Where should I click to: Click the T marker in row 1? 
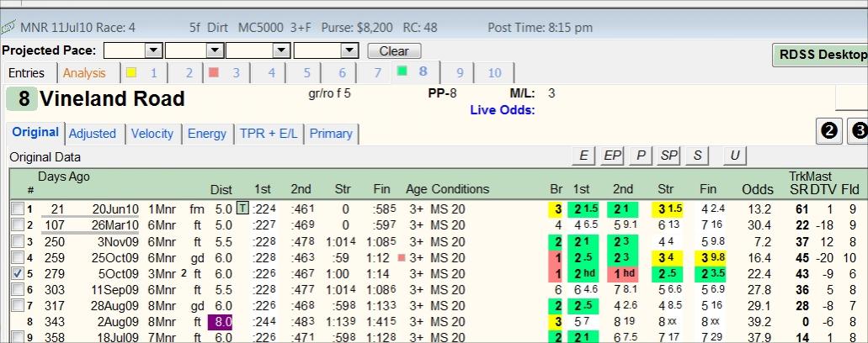click(x=242, y=208)
